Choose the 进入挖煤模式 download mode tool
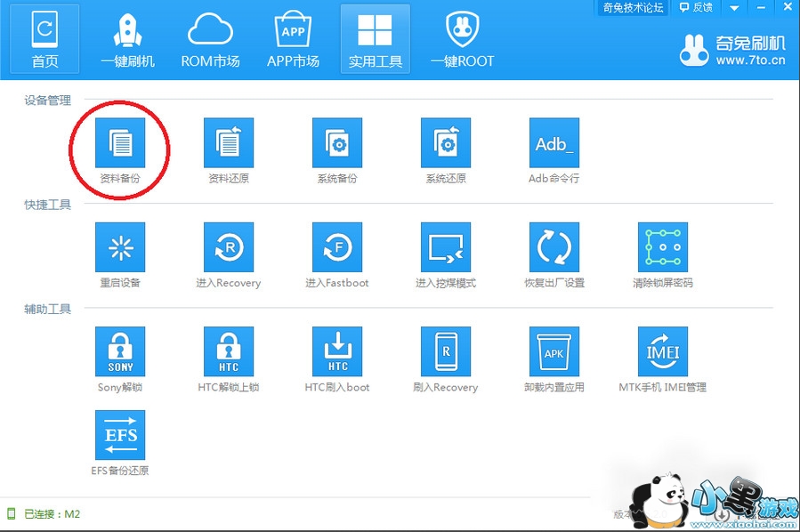Screen dimensions: 800x532 [x=446, y=246]
